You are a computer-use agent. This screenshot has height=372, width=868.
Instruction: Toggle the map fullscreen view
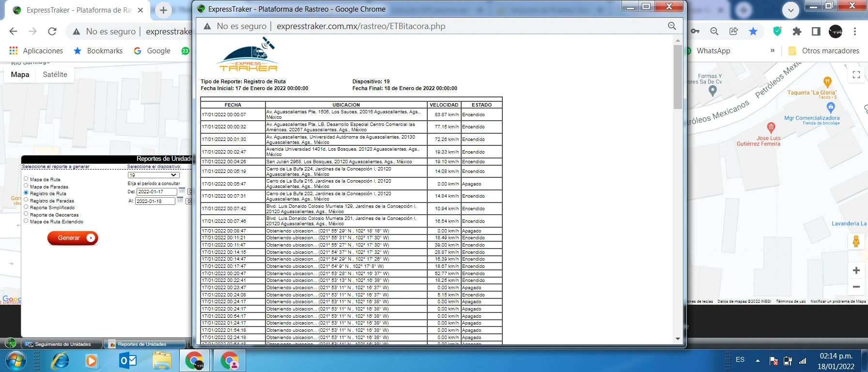[856, 75]
